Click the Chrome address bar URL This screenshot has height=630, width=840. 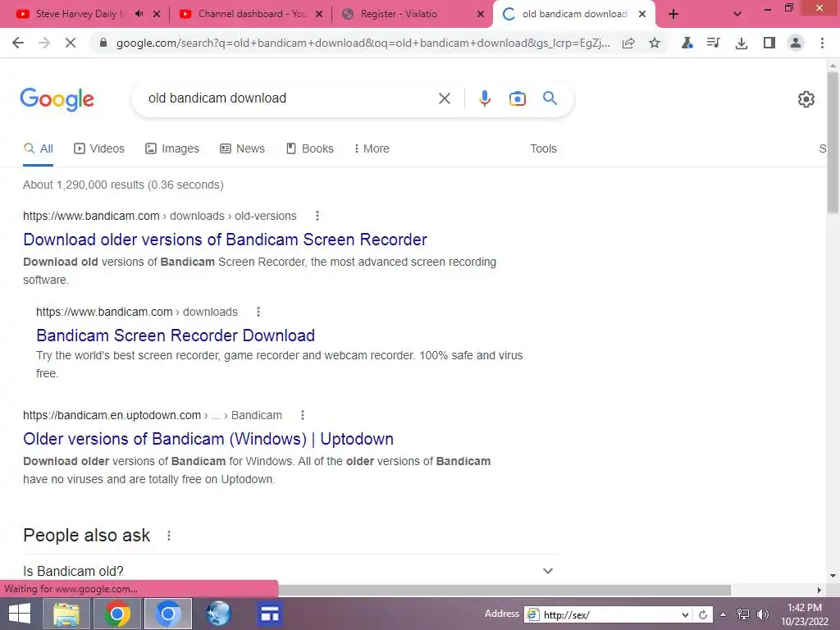tap(363, 43)
